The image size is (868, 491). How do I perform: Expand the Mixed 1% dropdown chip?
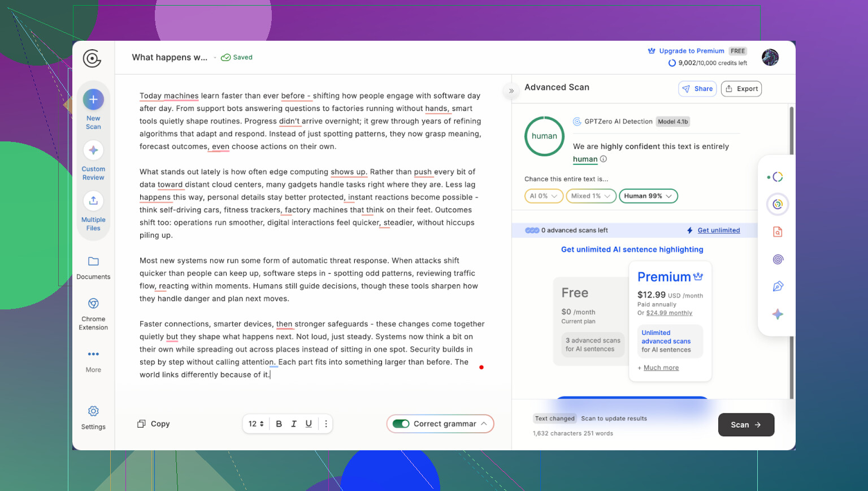point(591,196)
